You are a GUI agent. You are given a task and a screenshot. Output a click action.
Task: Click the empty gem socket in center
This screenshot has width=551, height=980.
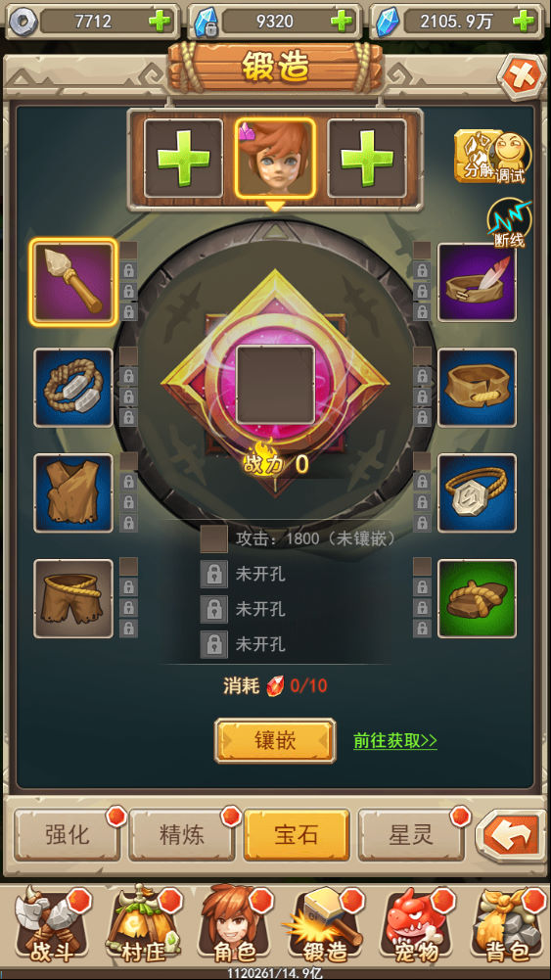tap(276, 385)
